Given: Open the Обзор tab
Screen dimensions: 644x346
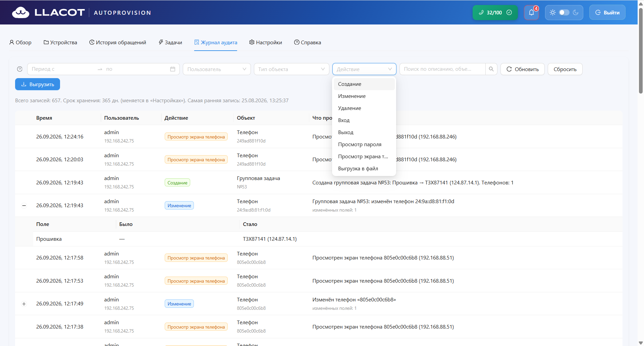Looking at the screenshot, I should point(20,42).
